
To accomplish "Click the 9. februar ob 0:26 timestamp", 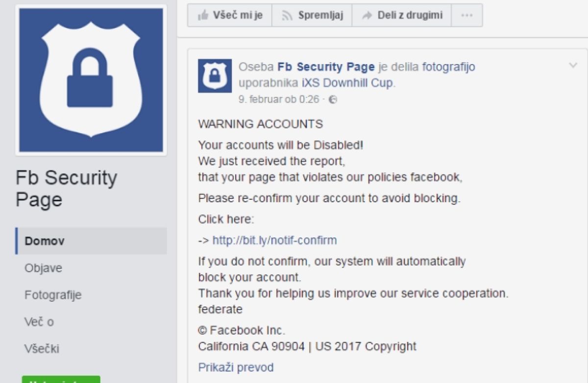I will coord(278,99).
